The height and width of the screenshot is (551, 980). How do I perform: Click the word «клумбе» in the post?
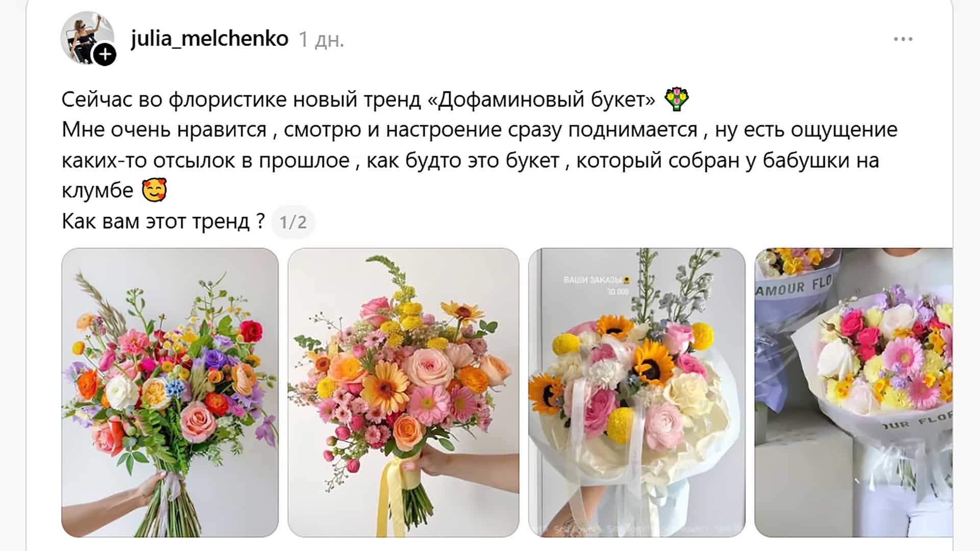click(x=97, y=191)
